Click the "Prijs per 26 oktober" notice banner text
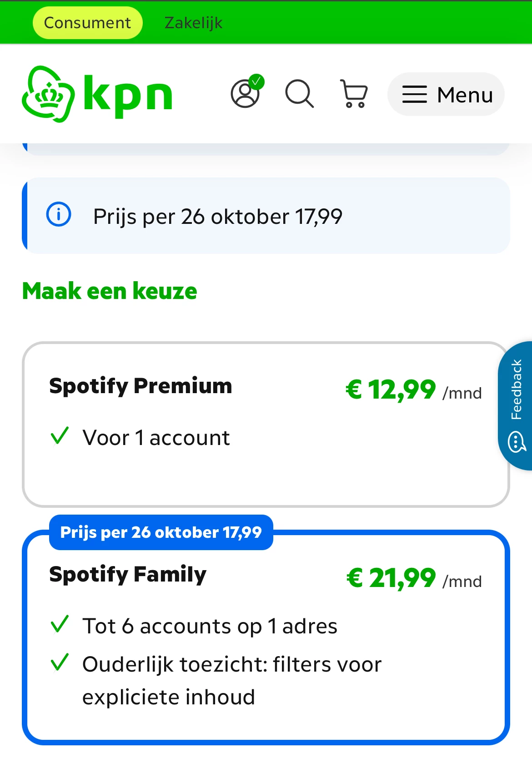The width and height of the screenshot is (532, 779). 217,217
